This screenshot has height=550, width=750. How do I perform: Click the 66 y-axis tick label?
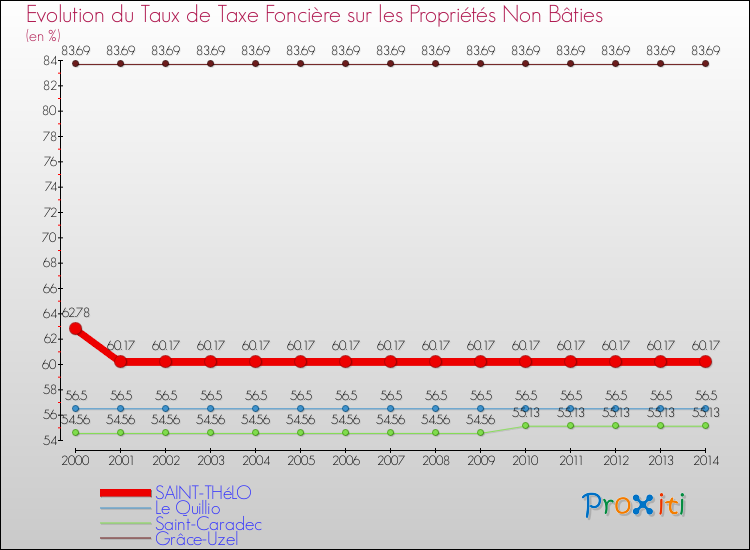[50, 288]
